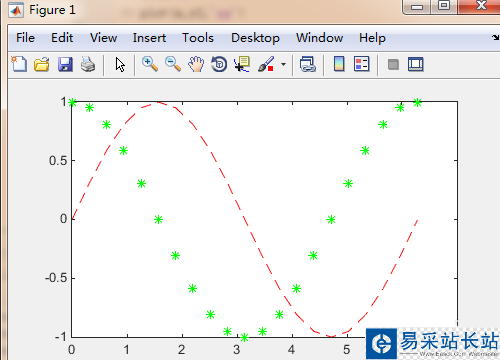Image resolution: width=500 pixels, height=360 pixels.
Task: Click the dock arrow beside the Help menu
Action: 496,37
